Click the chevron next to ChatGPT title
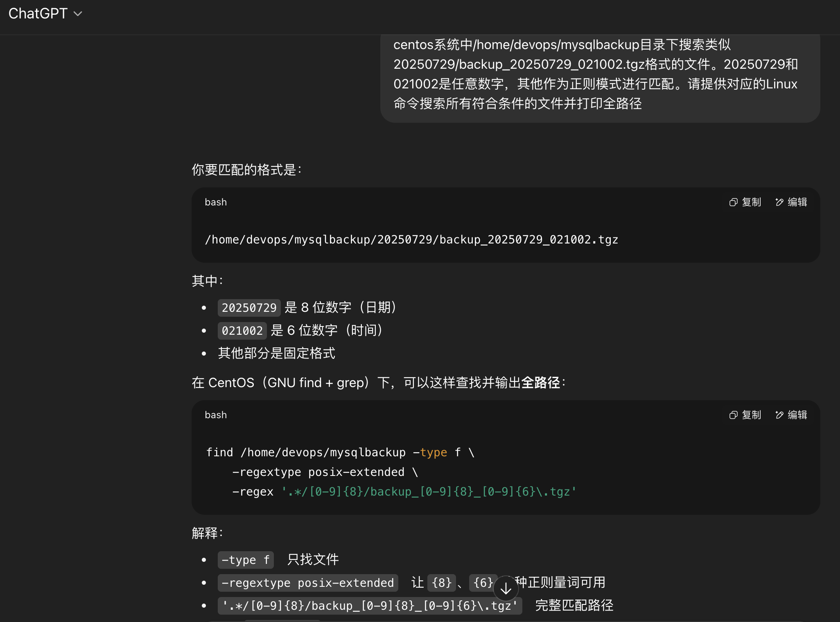This screenshot has height=622, width=840. [x=78, y=14]
